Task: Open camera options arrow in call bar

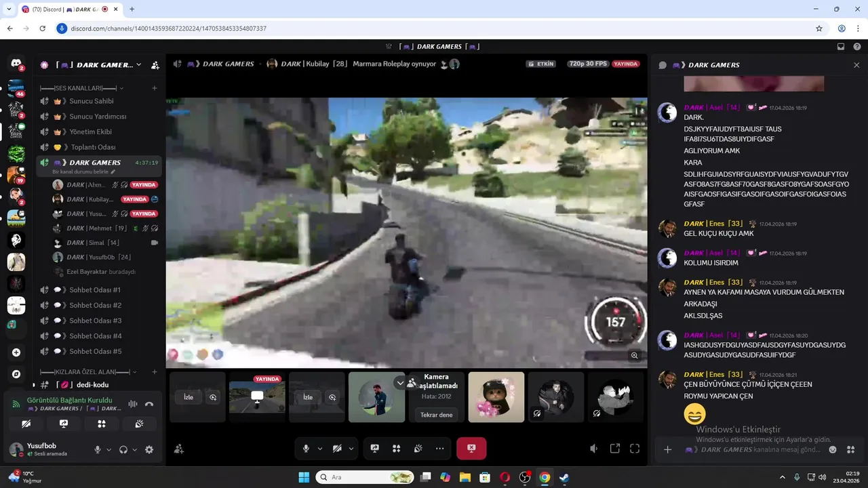Action: tap(351, 449)
